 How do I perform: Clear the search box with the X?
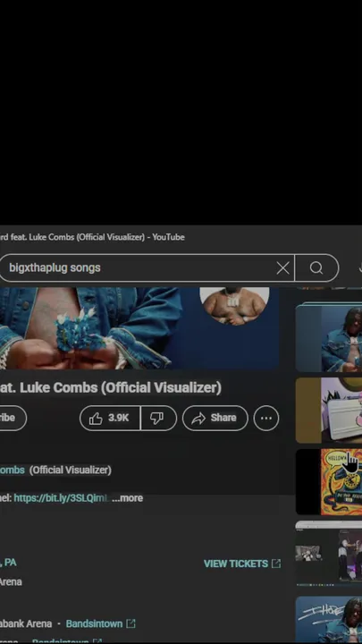coord(282,268)
